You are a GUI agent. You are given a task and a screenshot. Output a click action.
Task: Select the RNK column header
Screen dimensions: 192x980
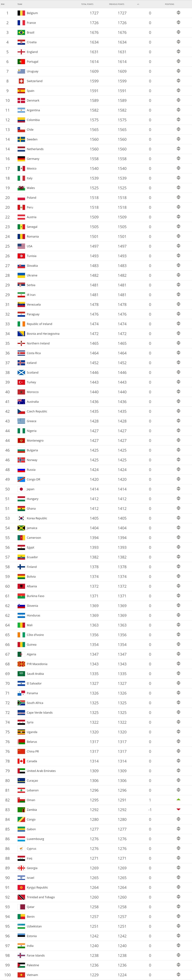coord(3,4)
